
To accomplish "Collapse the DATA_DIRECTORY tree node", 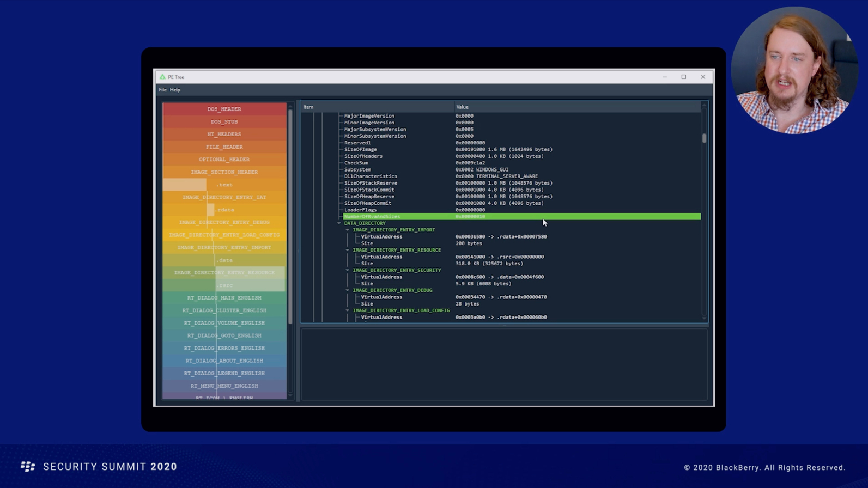I will point(339,223).
